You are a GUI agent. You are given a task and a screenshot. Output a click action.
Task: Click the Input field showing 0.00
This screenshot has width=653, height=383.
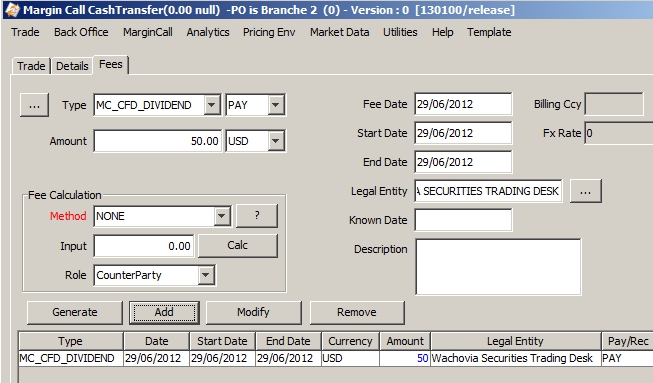144,246
